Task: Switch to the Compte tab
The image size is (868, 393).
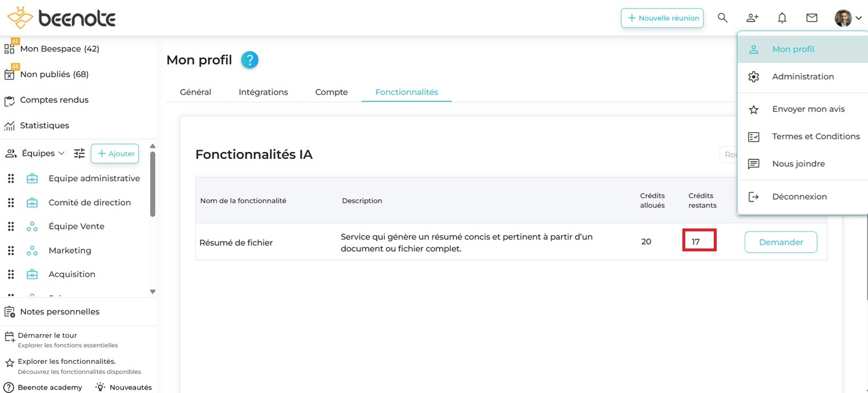Action: pos(331,92)
